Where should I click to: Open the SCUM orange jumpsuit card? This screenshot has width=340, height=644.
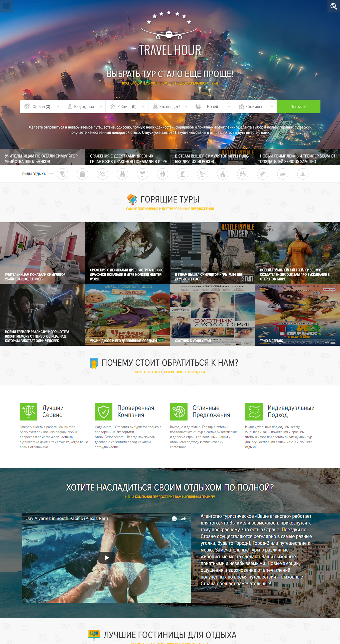(297, 253)
